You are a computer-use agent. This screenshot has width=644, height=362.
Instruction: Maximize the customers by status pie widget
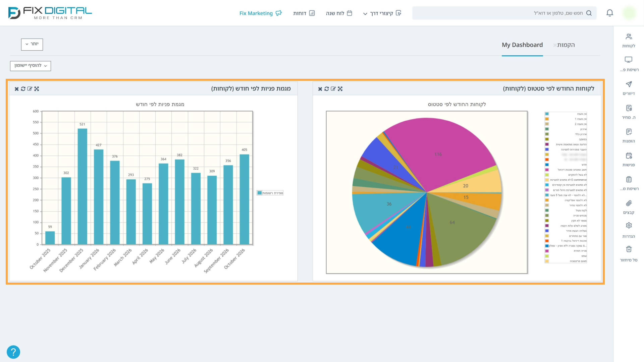pyautogui.click(x=340, y=89)
